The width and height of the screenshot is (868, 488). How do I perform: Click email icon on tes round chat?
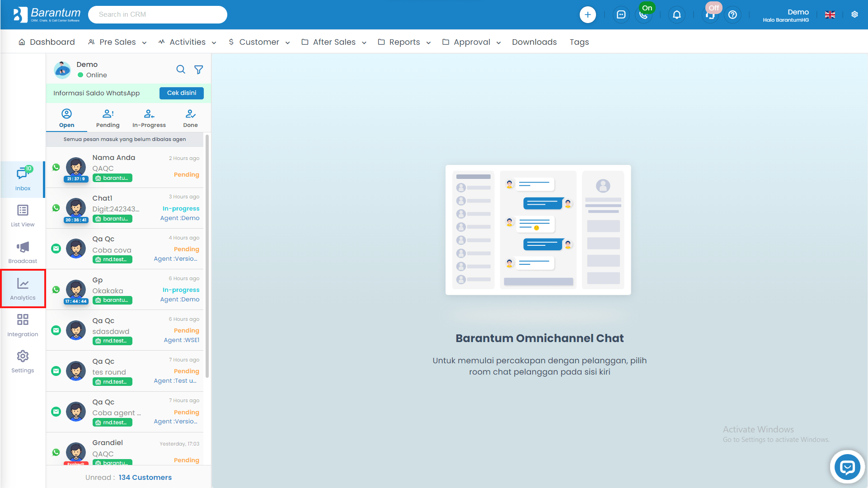(56, 371)
